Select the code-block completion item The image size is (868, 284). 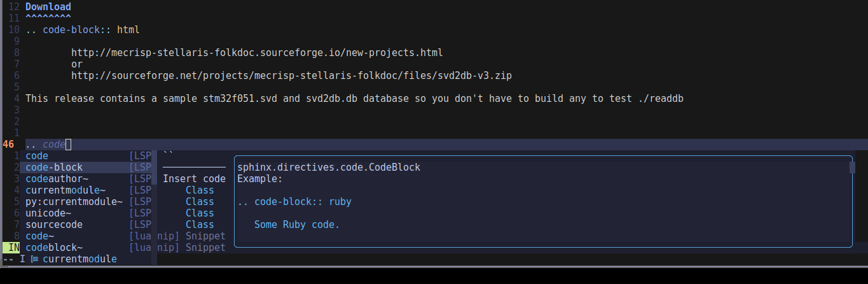[x=54, y=167]
